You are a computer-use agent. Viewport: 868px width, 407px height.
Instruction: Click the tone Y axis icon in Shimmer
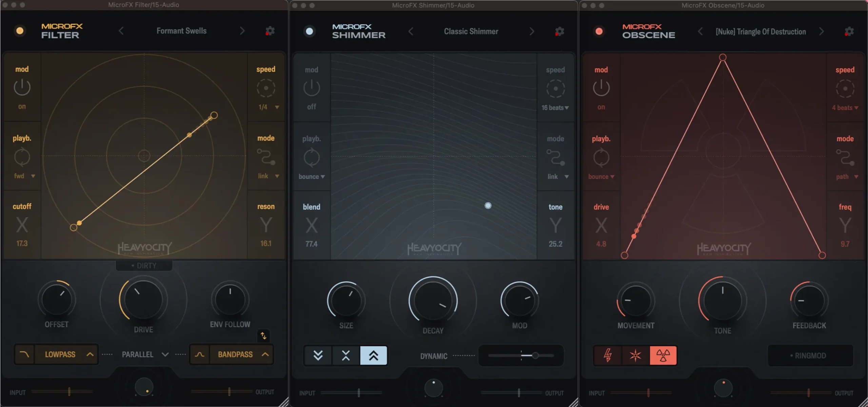coord(555,225)
